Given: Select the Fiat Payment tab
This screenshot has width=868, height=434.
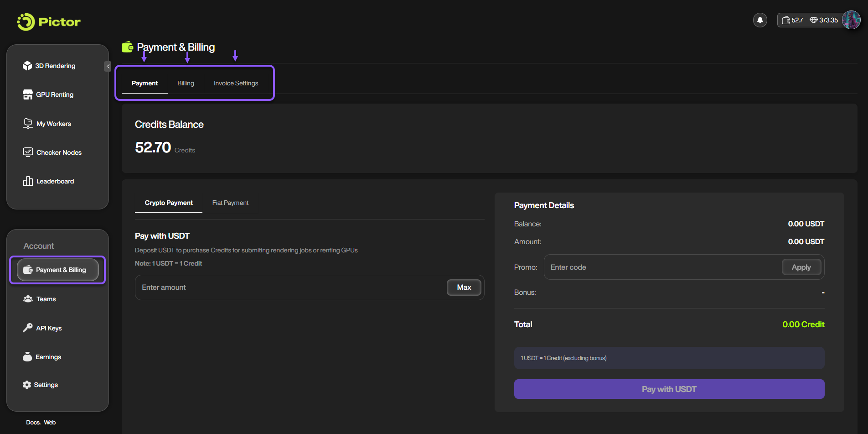Looking at the screenshot, I should [230, 203].
